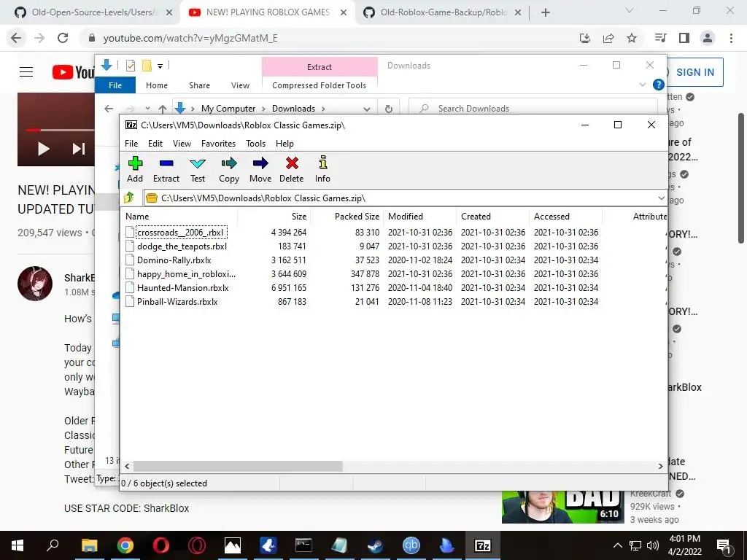Click the 7-Zip horizontal scrollbar thumb
Viewport: 747px width, 560px height.
tap(238, 466)
